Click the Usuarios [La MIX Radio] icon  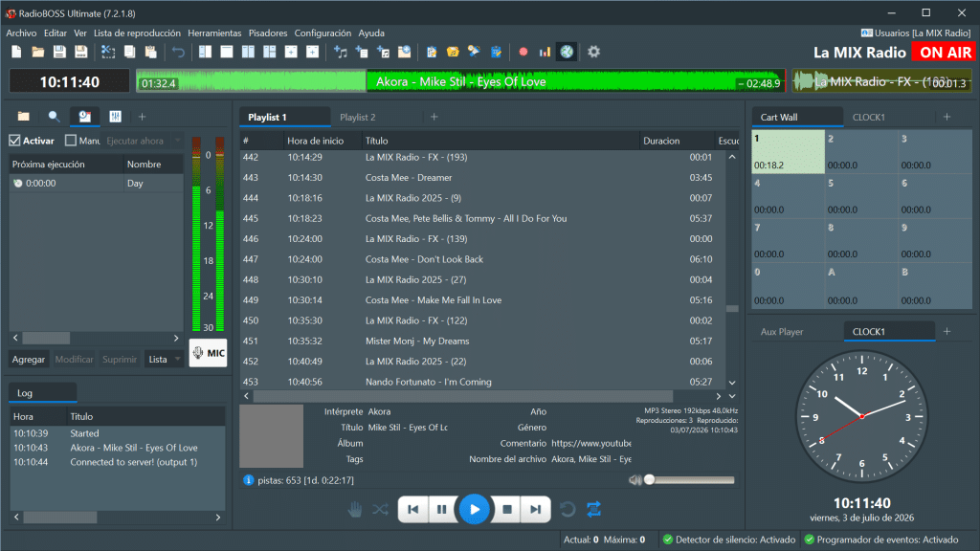pos(867,33)
